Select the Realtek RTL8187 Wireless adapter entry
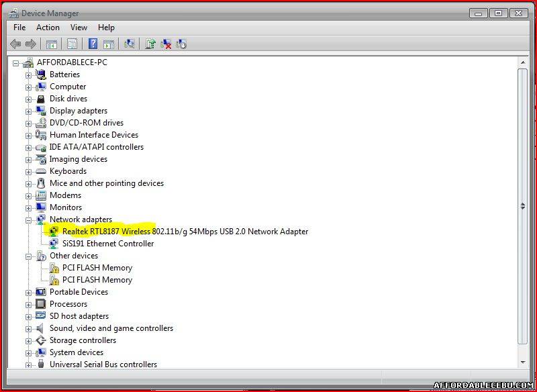The height and width of the screenshot is (392, 537). tap(185, 232)
